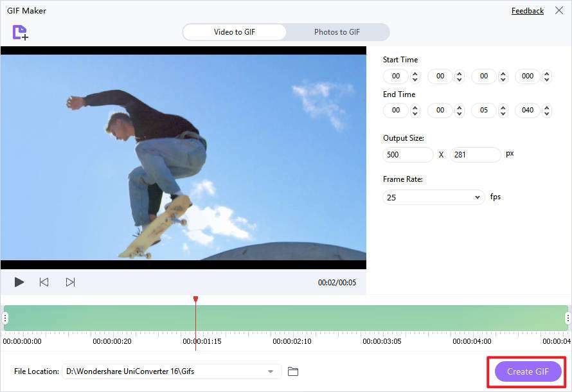Increase End Time seconds value
The height and width of the screenshot is (392, 572).
[503, 107]
